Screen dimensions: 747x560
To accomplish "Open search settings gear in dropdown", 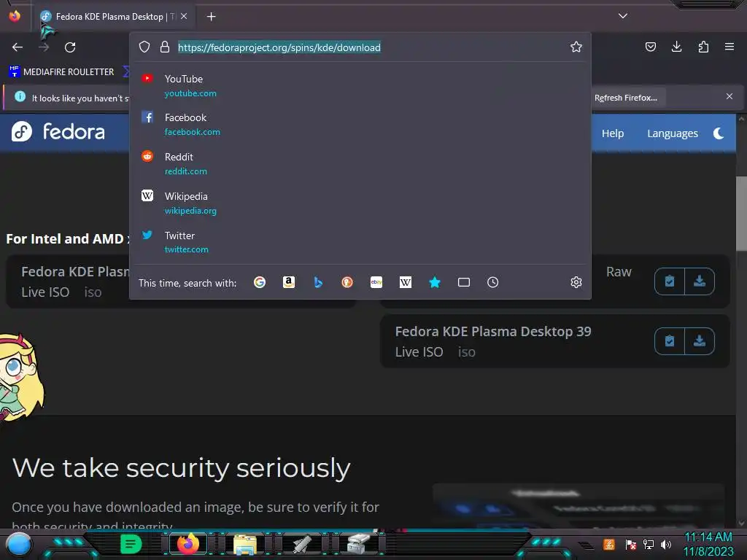I will (x=576, y=282).
